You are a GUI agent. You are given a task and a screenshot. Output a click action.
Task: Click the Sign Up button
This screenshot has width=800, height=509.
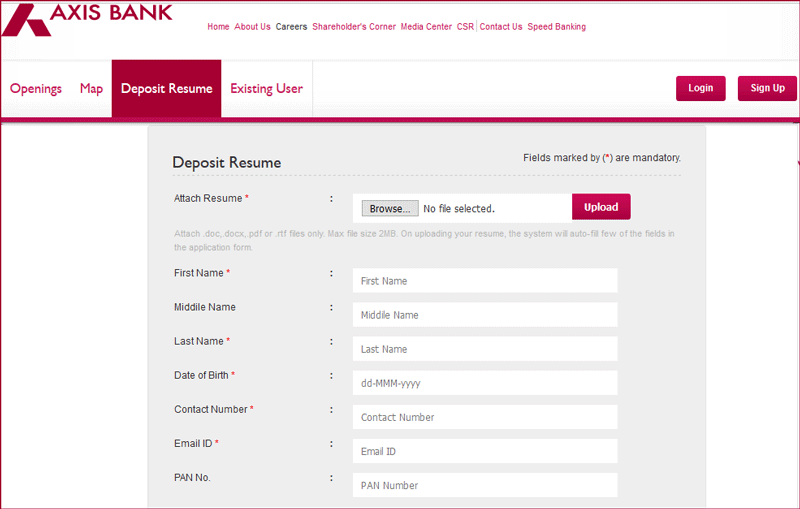[x=767, y=88]
